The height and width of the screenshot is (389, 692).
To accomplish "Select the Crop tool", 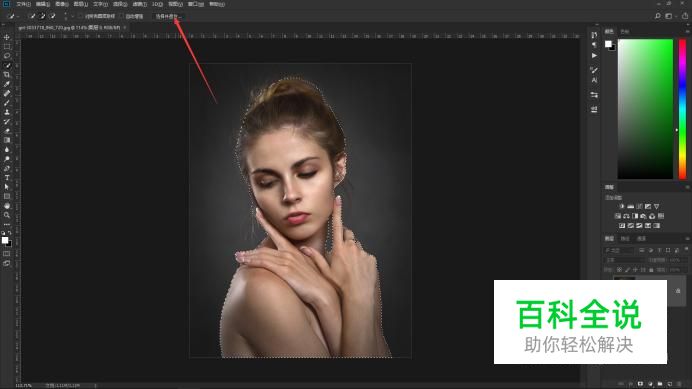I will [7, 75].
